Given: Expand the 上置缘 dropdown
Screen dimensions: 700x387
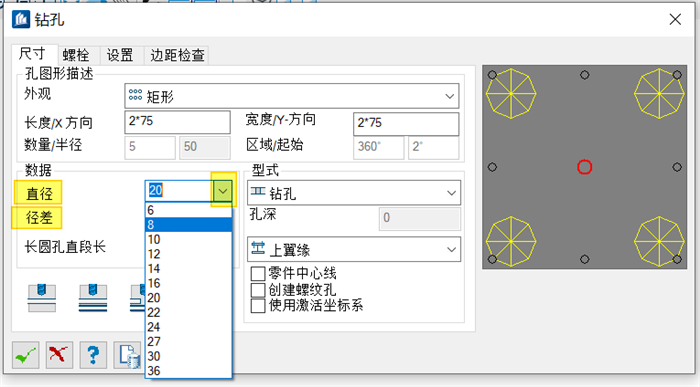Looking at the screenshot, I should [x=354, y=250].
